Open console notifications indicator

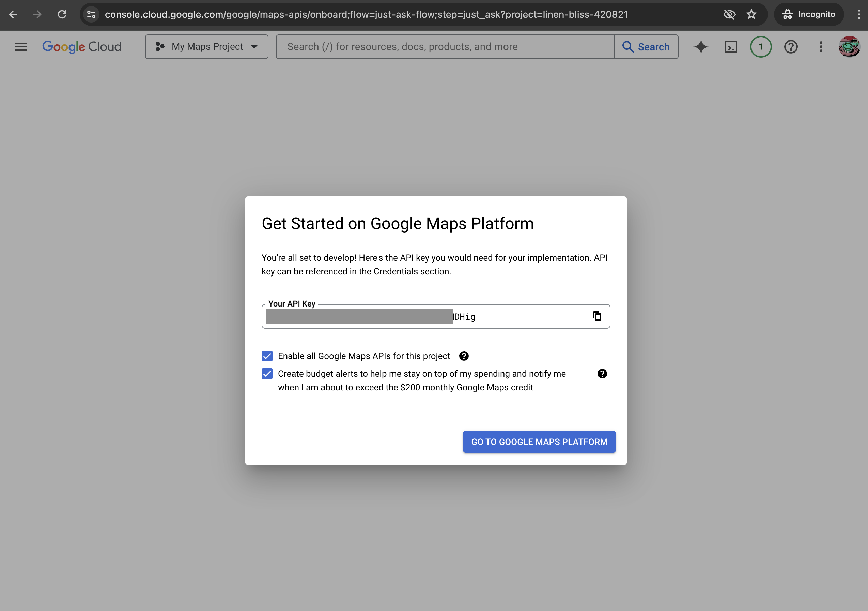pos(760,46)
